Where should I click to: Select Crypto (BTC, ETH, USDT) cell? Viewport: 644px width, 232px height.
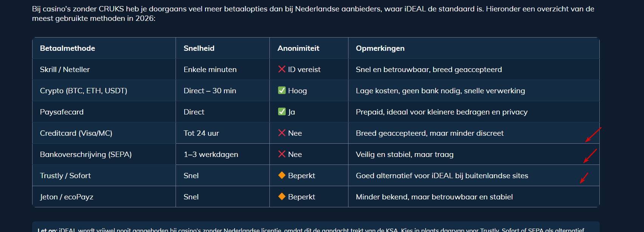point(83,91)
